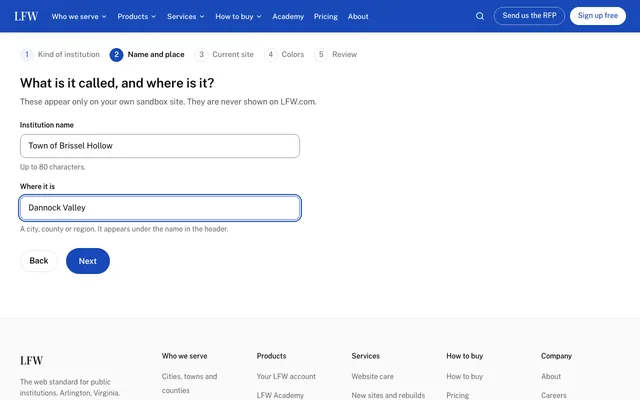Open How to buy footer link

point(464,376)
